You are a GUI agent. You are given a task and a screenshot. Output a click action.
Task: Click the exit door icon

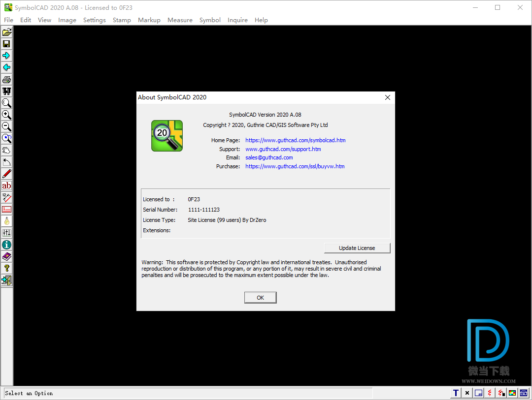click(x=7, y=280)
